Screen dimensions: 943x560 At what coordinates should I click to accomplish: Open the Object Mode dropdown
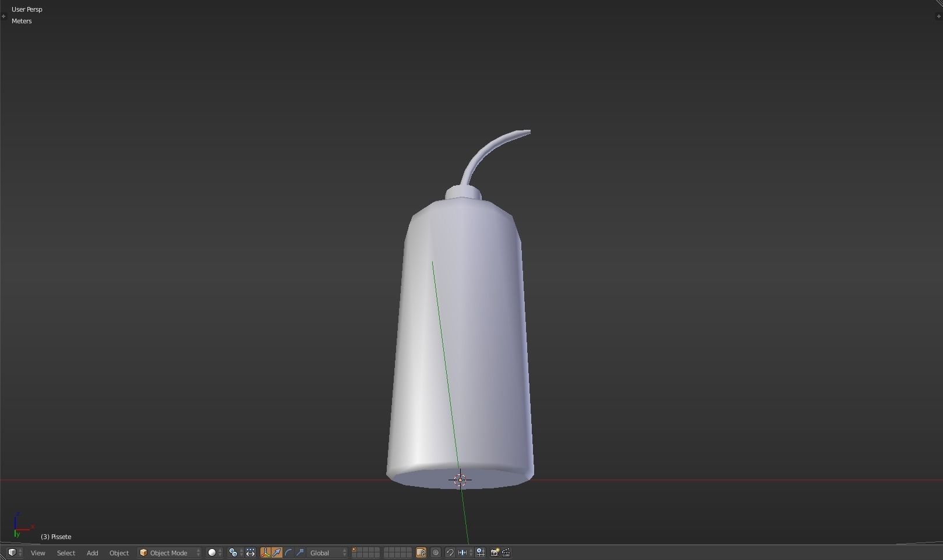(x=169, y=552)
